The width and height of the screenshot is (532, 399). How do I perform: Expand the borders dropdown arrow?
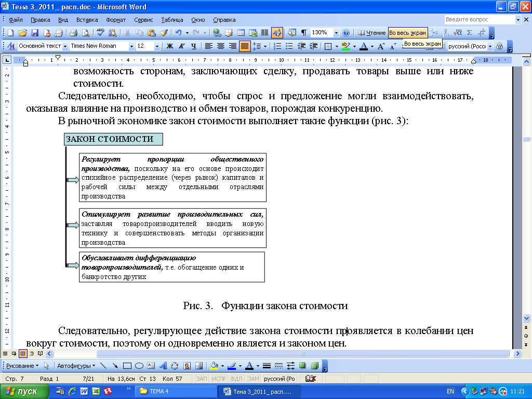[x=337, y=46]
